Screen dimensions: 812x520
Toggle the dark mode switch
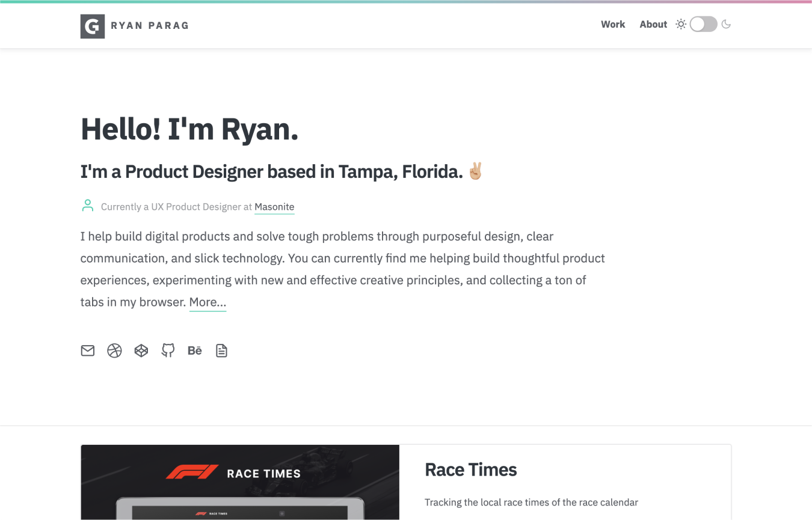[703, 24]
